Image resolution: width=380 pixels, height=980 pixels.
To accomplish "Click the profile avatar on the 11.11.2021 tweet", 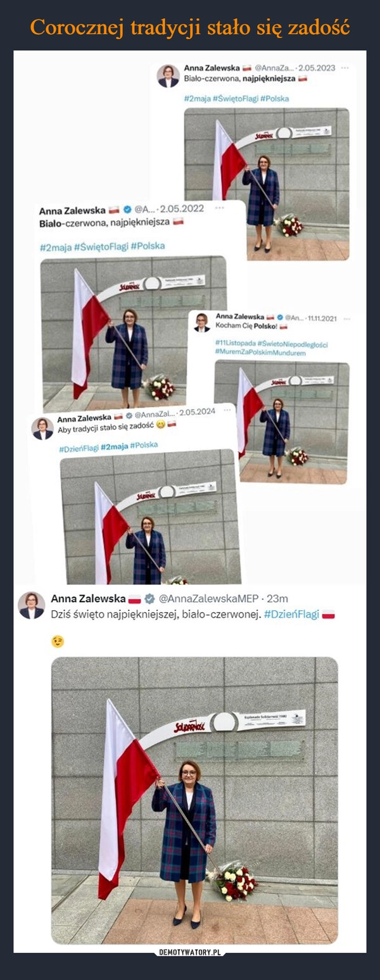I will coord(201,322).
